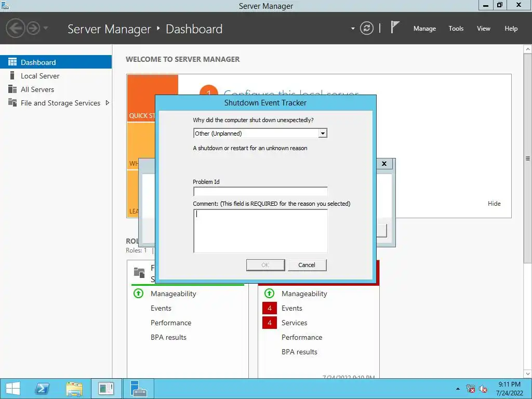Screen dimensions: 532x399
Task: Launch PowerShell from the taskbar
Action: (43, 389)
